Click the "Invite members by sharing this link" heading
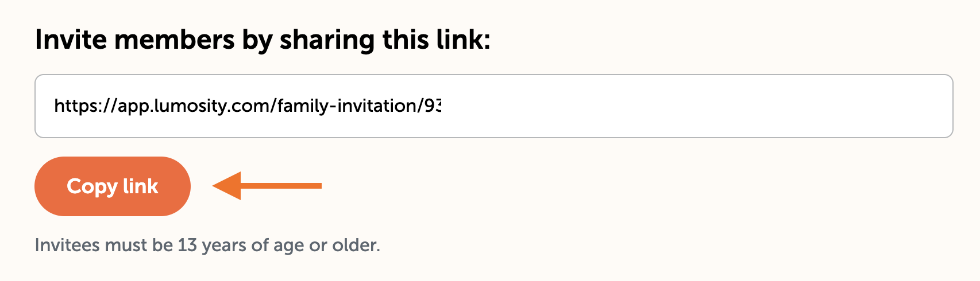980x281 pixels. [263, 40]
